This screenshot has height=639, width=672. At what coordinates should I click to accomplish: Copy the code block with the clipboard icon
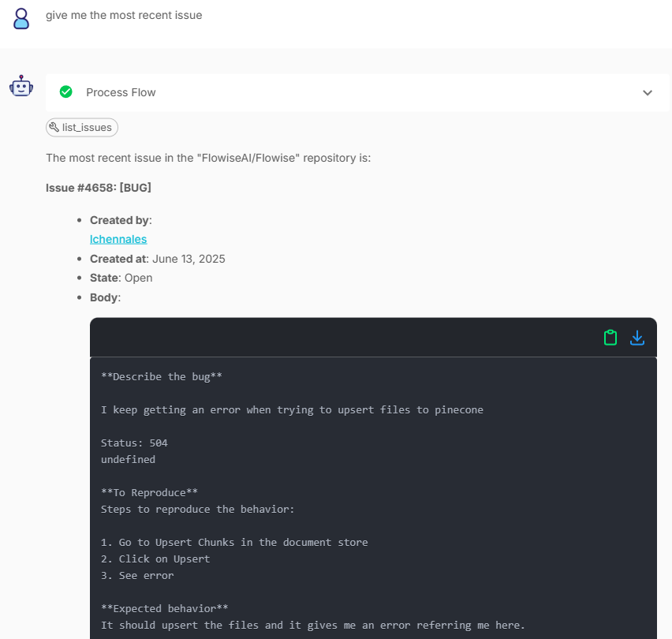(610, 338)
